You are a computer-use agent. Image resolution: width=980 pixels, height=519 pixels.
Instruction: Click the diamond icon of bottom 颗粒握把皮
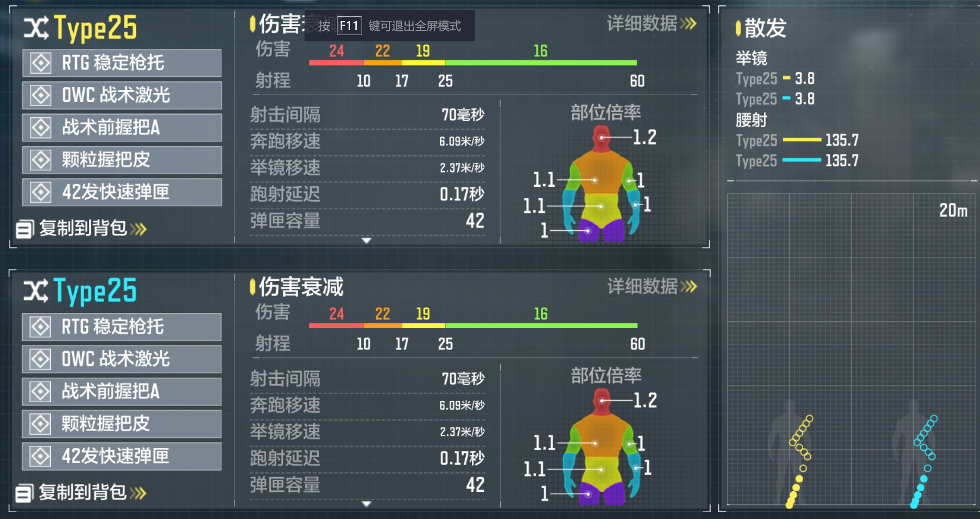click(x=41, y=424)
